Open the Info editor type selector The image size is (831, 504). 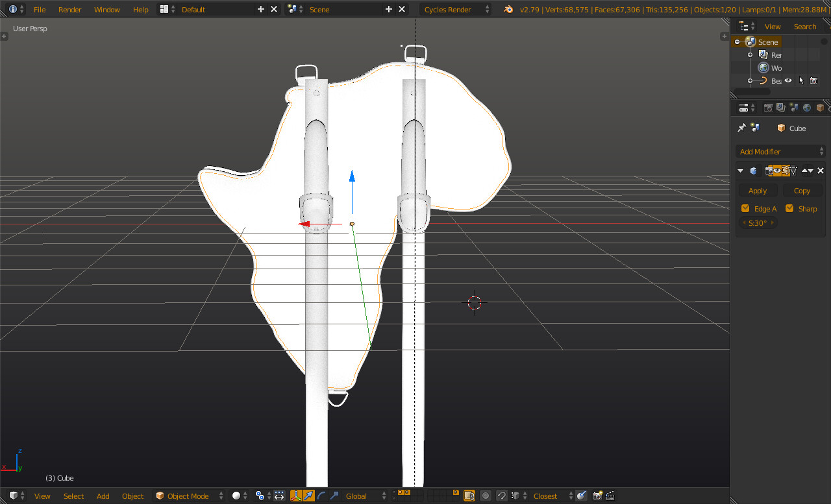(x=16, y=9)
